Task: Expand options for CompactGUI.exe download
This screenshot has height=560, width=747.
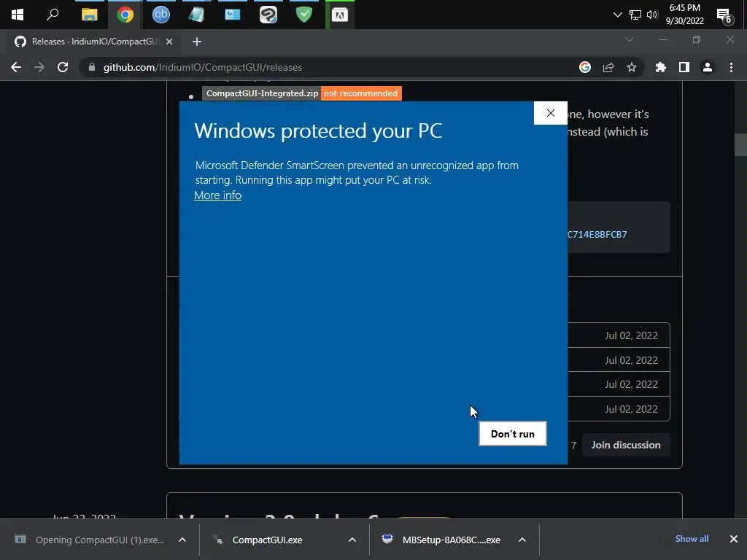Action: (352, 540)
